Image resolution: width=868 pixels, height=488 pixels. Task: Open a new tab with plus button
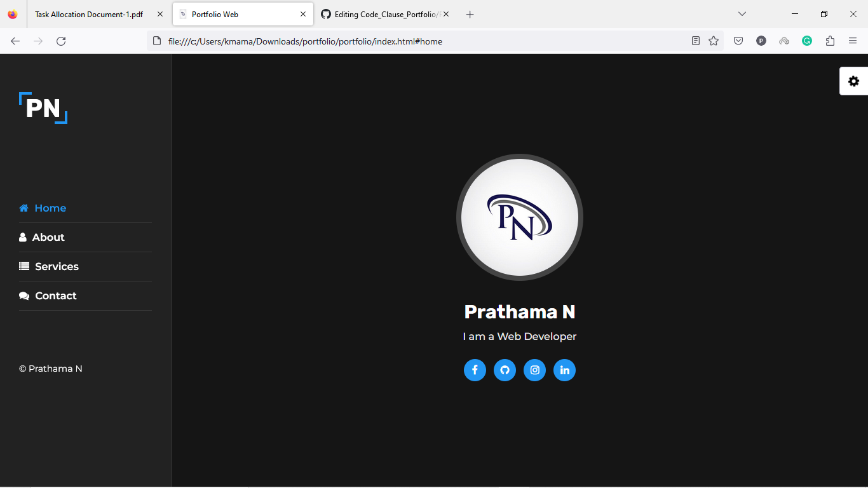(470, 14)
